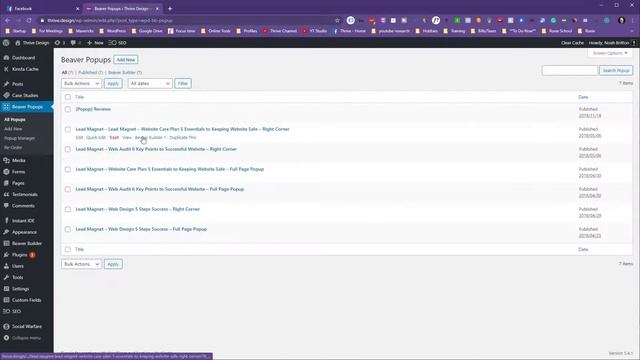Open Plugins in the sidebar
Image resolution: width=640 pixels, height=360 pixels.
(20, 255)
